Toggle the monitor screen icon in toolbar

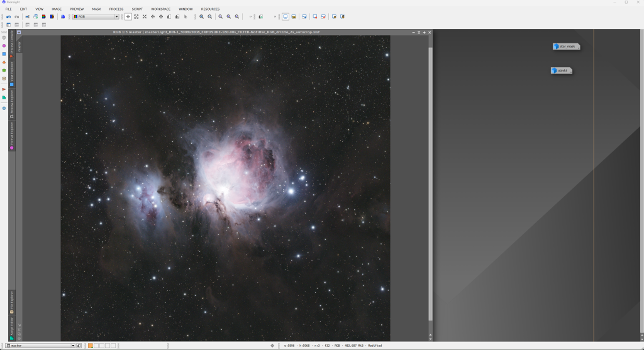(285, 16)
